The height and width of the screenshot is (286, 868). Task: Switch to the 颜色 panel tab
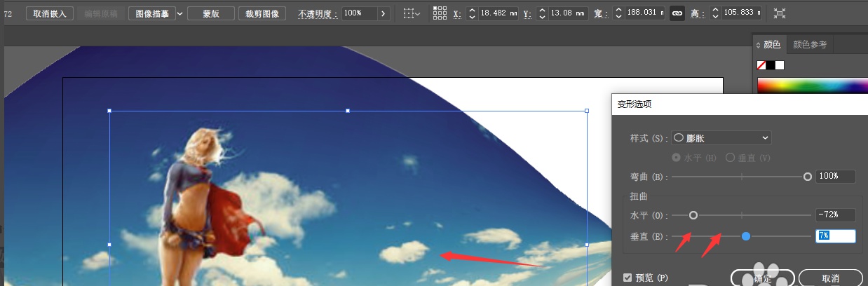point(772,45)
